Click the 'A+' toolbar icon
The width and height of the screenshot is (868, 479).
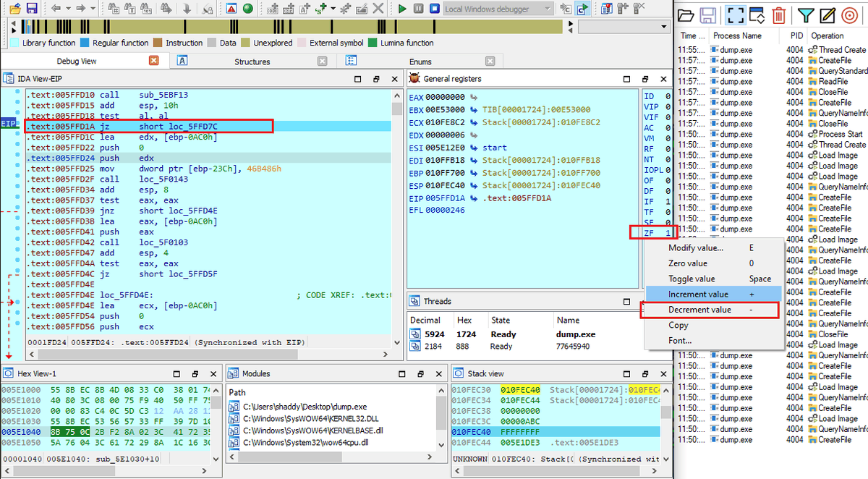(x=305, y=9)
